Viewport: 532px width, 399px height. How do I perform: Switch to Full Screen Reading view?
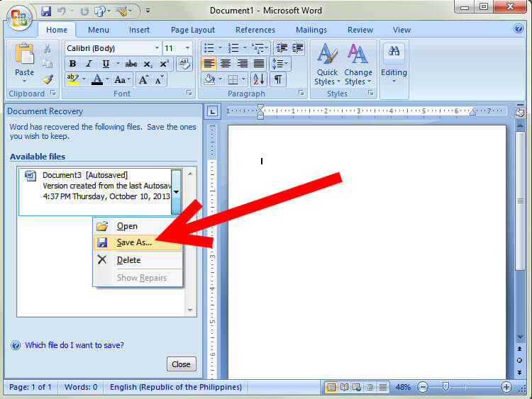pos(344,387)
